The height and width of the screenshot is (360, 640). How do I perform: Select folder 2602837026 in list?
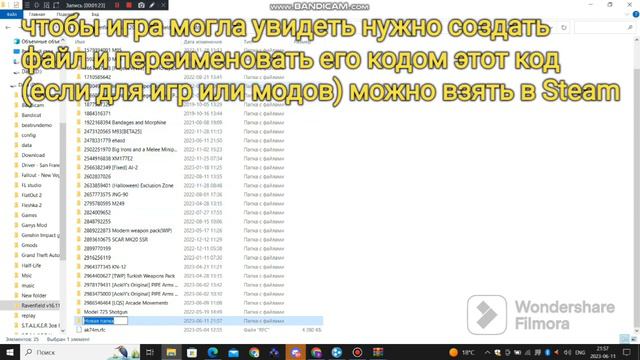point(97,176)
